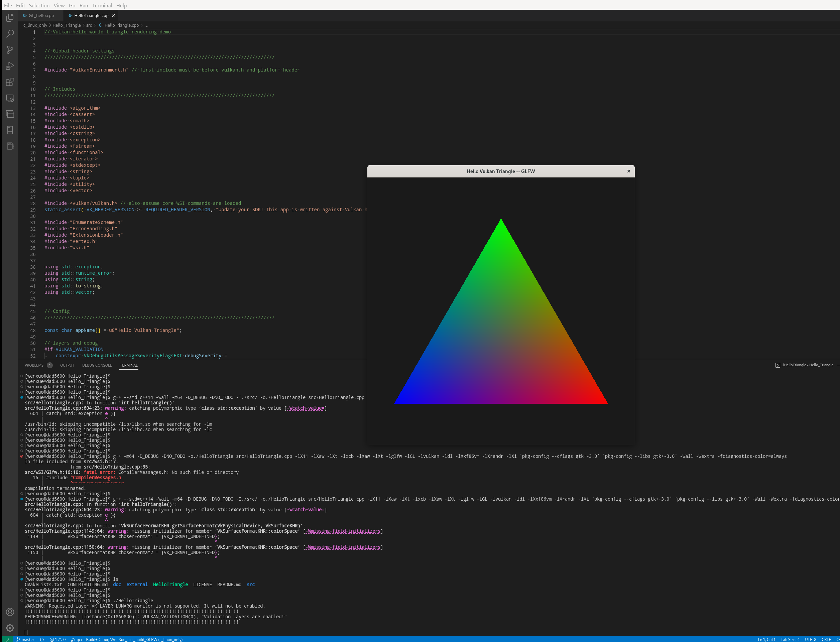The width and height of the screenshot is (840, 642).
Task: Open the Search view
Action: [x=10, y=33]
